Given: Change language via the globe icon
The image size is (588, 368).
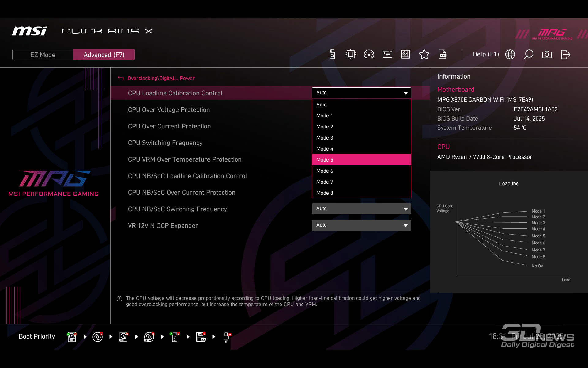Looking at the screenshot, I should [510, 55].
